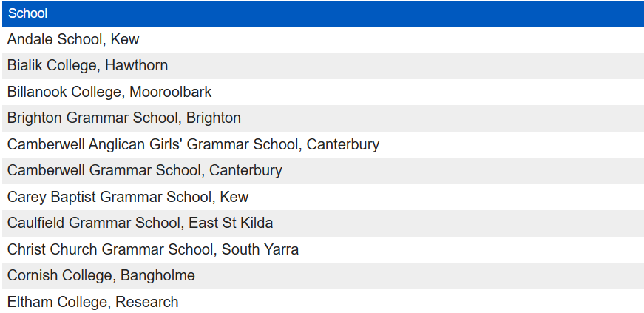Click the word Hawthorn after Bialik College
This screenshot has width=644, height=313.
[137, 66]
